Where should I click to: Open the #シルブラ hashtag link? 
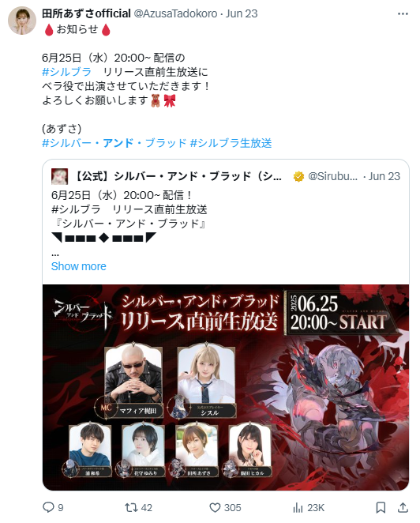pos(66,72)
